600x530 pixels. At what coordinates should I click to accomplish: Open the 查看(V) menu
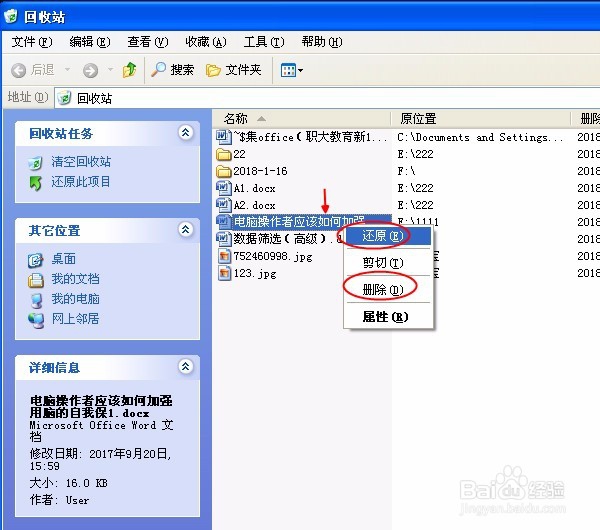click(148, 41)
